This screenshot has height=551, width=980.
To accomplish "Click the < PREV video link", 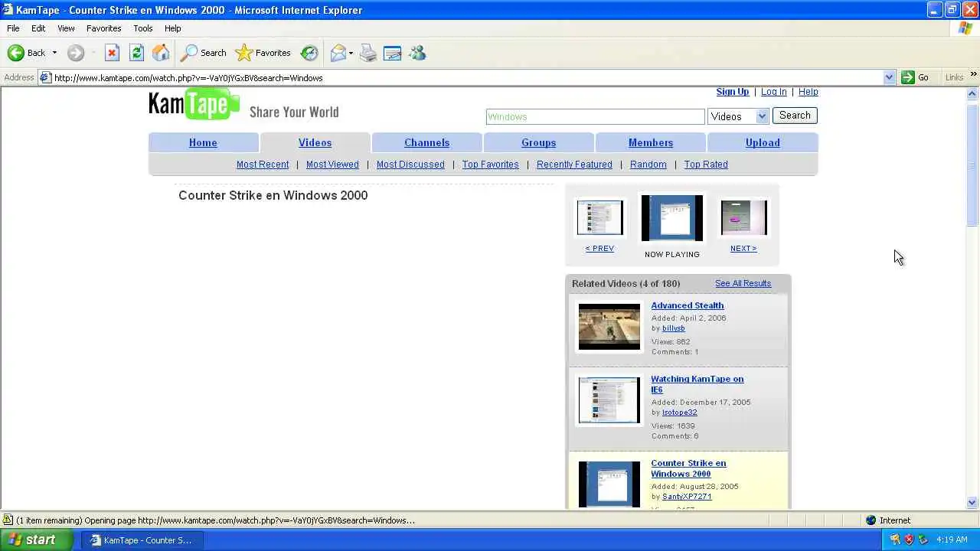I will 599,249.
